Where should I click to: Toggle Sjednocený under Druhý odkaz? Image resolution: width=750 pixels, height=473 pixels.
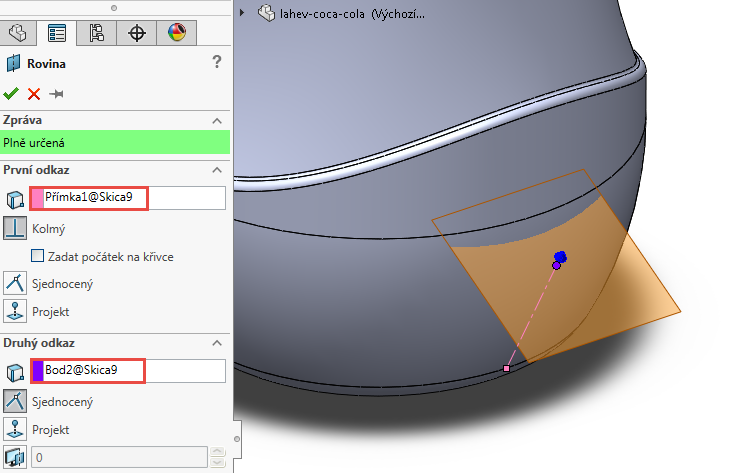click(15, 401)
